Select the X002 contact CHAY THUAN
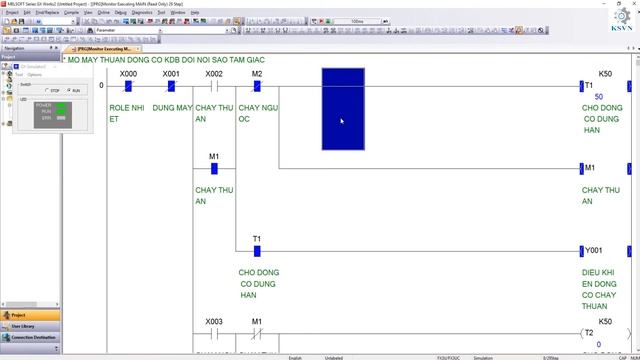This screenshot has width=640, height=360. (214, 86)
